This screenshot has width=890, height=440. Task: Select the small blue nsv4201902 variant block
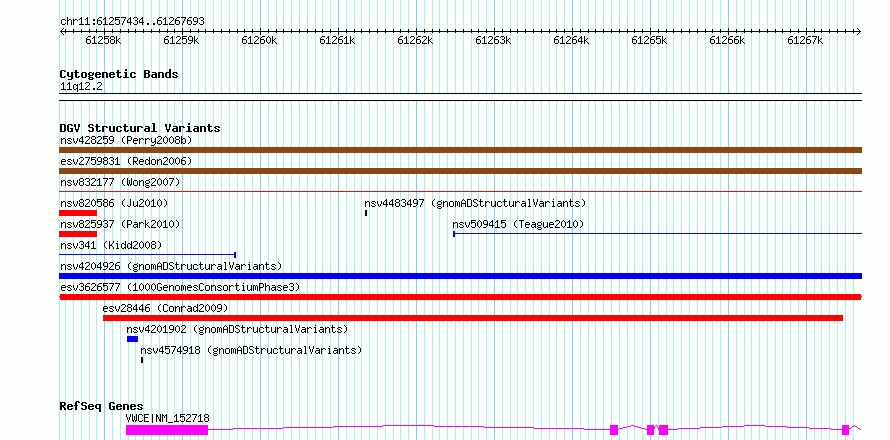132,339
